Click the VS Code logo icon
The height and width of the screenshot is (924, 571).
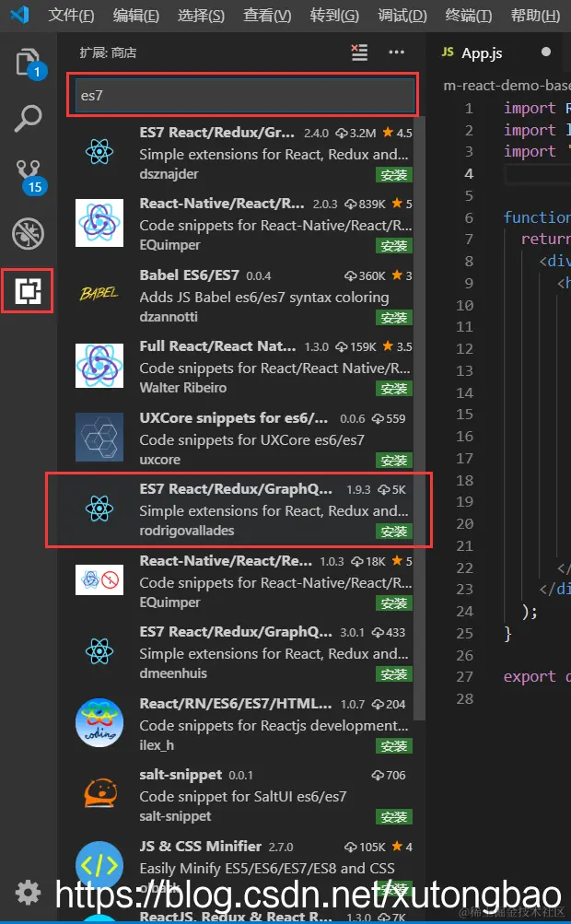pos(20,14)
